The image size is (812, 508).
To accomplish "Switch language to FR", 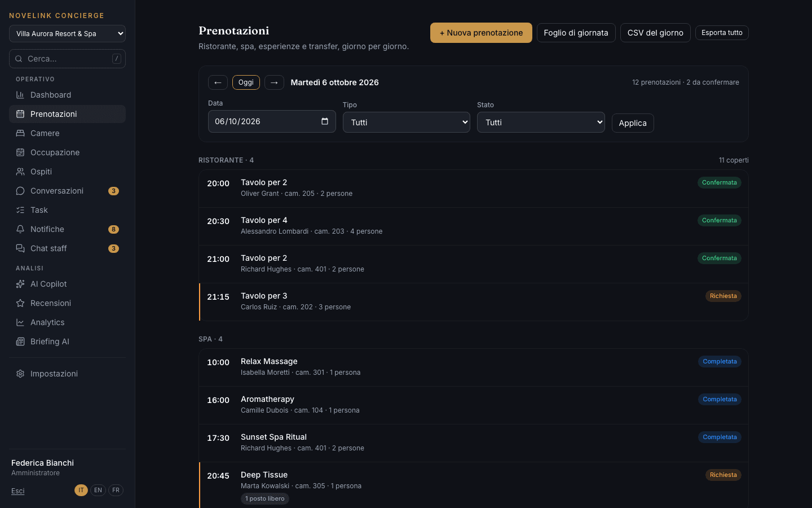I will tap(116, 490).
